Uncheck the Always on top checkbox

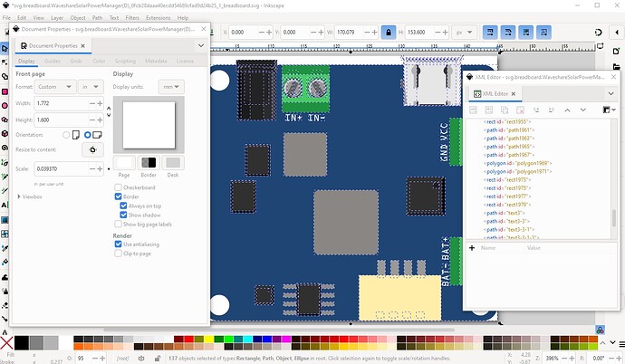click(123, 206)
